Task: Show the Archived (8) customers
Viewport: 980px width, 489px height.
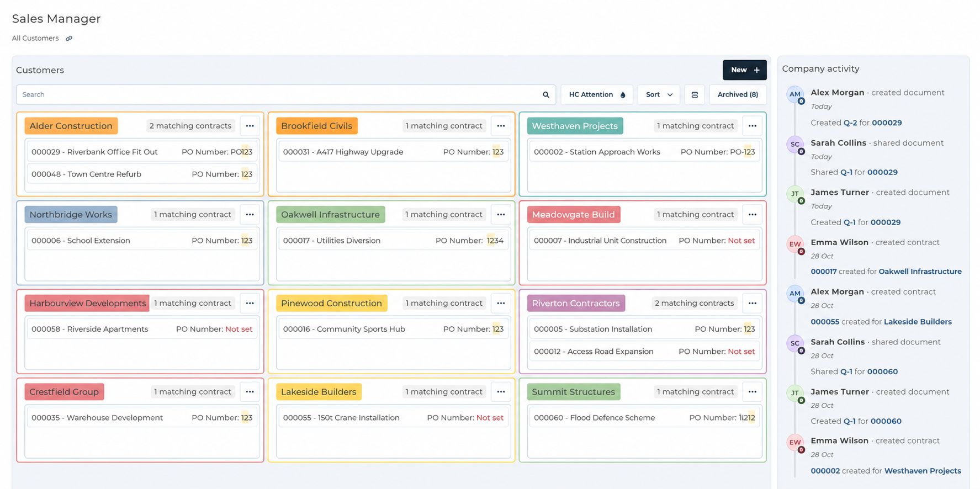Action: pyautogui.click(x=738, y=95)
